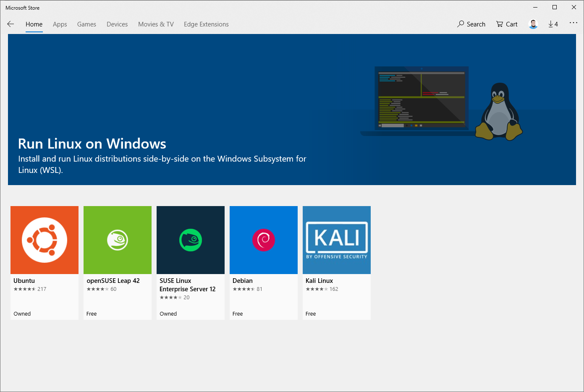This screenshot has width=584, height=392.
Task: Select the Devices tab
Action: point(117,24)
